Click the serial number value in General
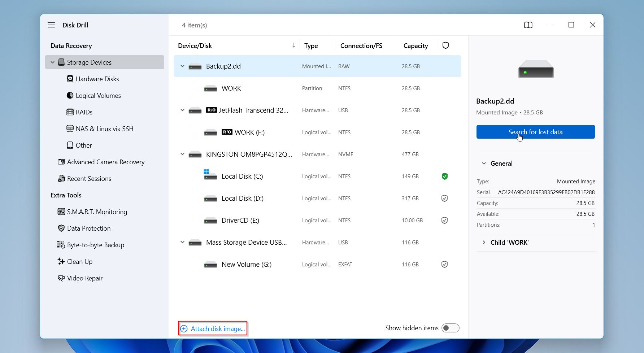Viewport: 644px width, 353px height. click(x=546, y=192)
